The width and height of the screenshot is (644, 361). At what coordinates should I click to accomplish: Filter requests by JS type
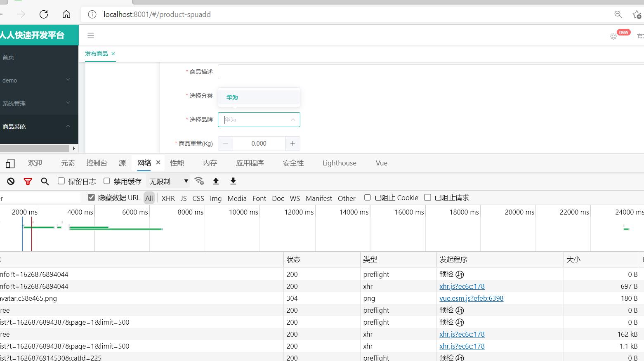tap(184, 198)
